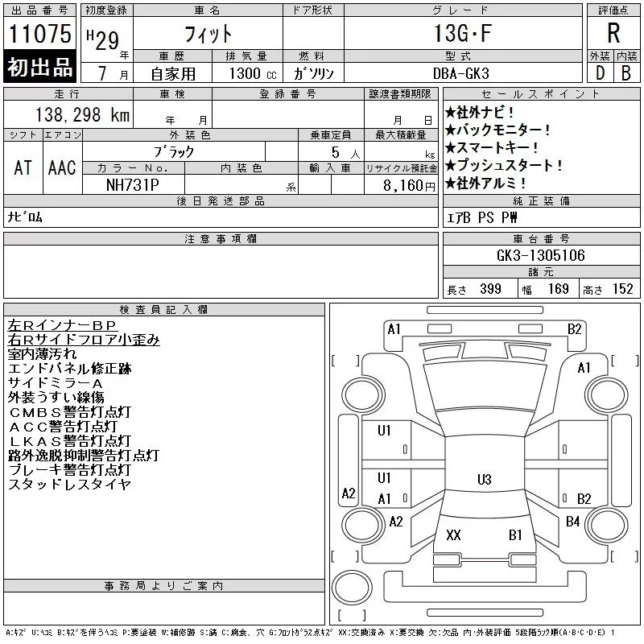
Task: Click the air conditioning value AAC
Action: 62,167
